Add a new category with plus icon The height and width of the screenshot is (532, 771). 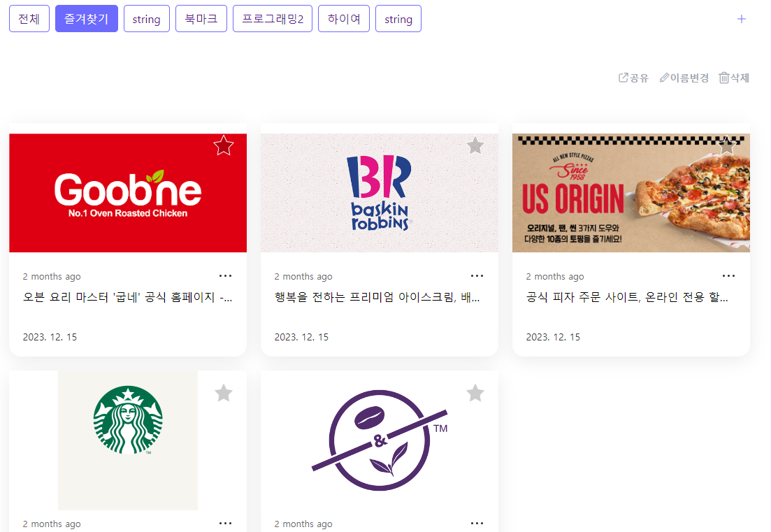tap(742, 19)
